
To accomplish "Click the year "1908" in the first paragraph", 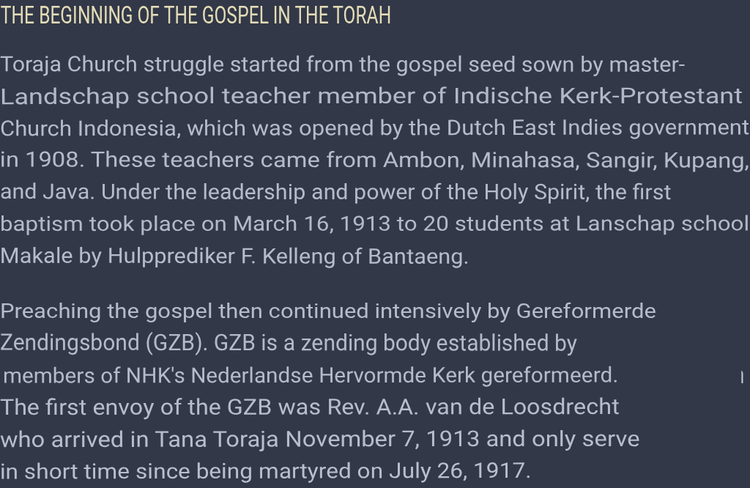I will (45, 159).
